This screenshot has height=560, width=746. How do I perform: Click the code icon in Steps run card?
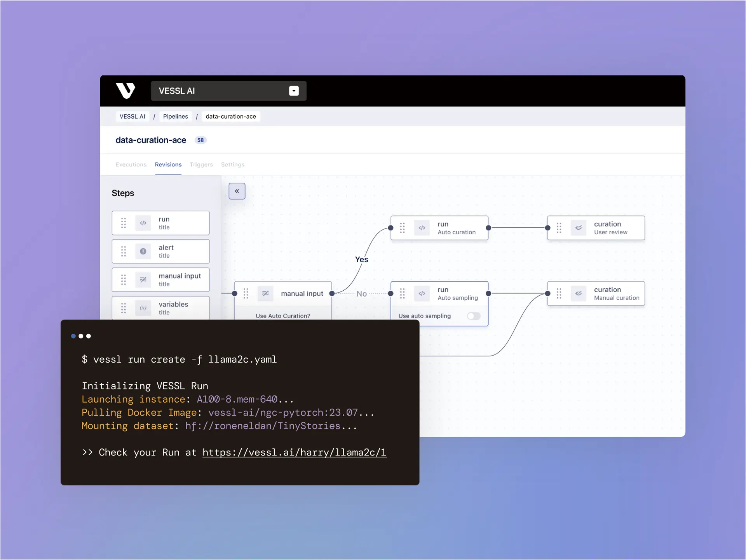tap(143, 223)
